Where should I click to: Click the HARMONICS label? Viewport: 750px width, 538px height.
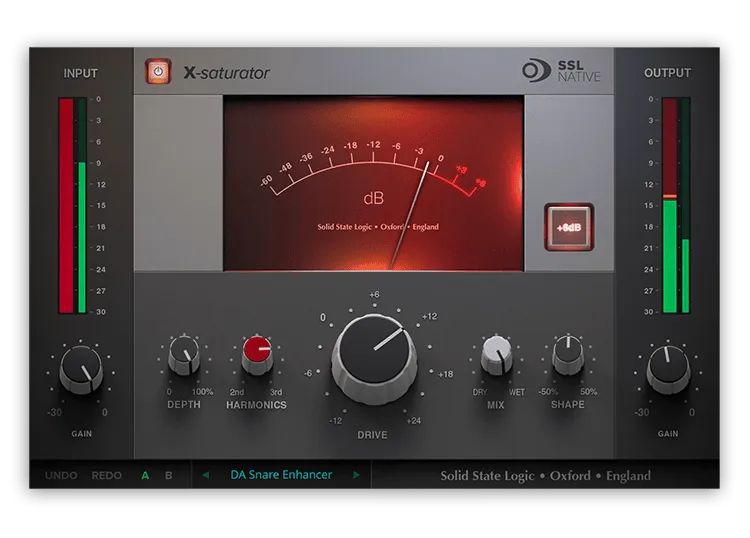coord(256,405)
